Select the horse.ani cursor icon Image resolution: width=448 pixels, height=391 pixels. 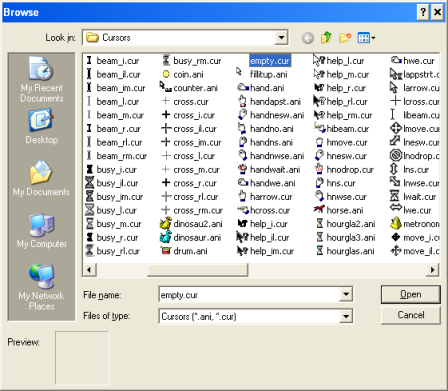coord(319,210)
